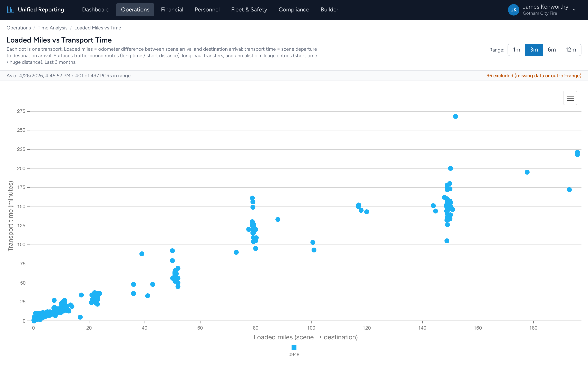Image resolution: width=588 pixels, height=368 pixels.
Task: Click the '96 excluded' warning text
Action: (x=534, y=76)
